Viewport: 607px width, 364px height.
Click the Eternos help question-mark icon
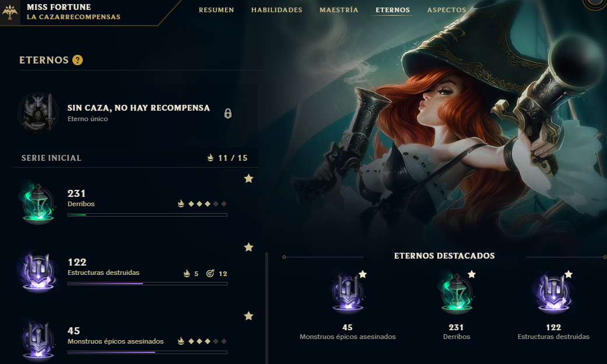pyautogui.click(x=78, y=60)
